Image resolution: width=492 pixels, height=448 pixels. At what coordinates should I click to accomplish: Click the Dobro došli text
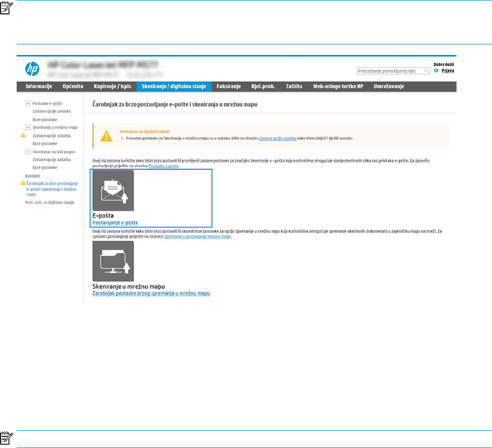[444, 64]
